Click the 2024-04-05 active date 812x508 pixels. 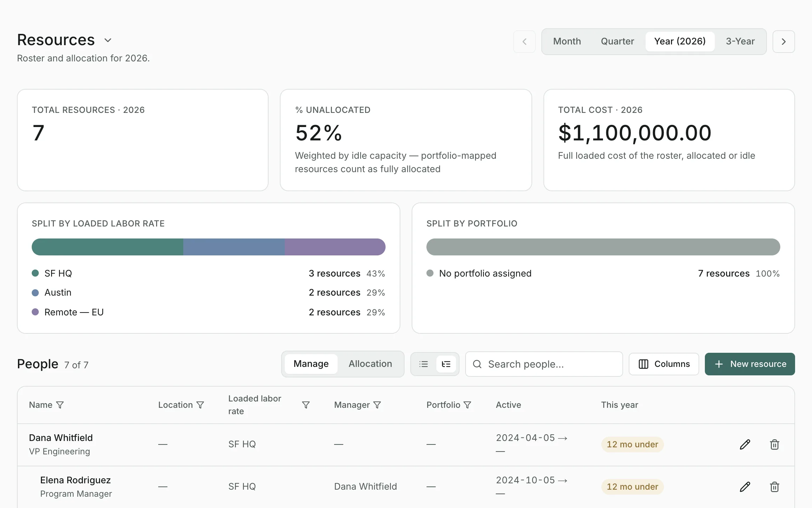click(x=525, y=438)
